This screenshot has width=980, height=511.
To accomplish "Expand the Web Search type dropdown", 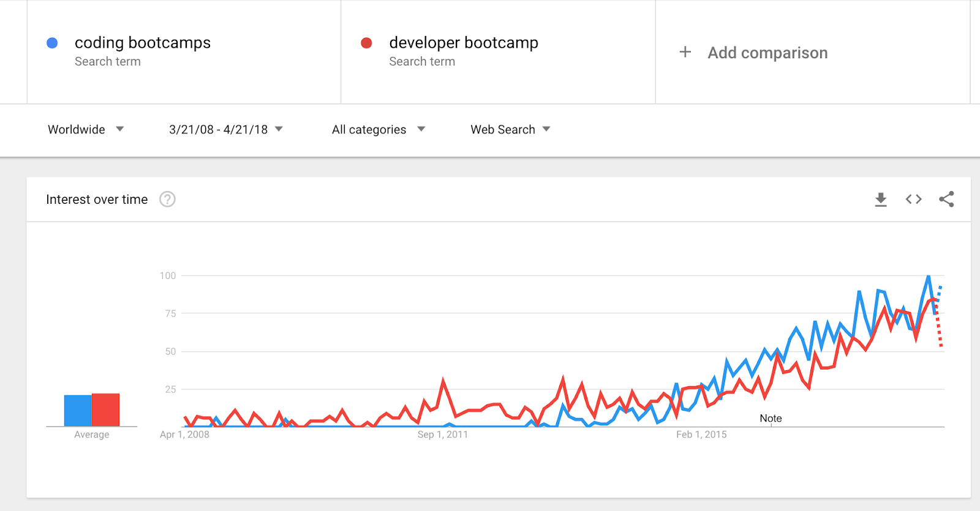I will click(510, 129).
